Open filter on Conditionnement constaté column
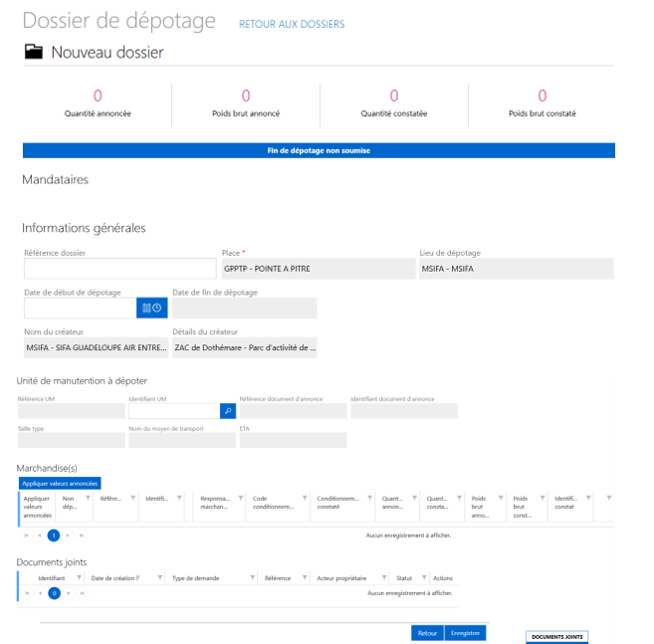The image size is (654, 644). tap(368, 498)
